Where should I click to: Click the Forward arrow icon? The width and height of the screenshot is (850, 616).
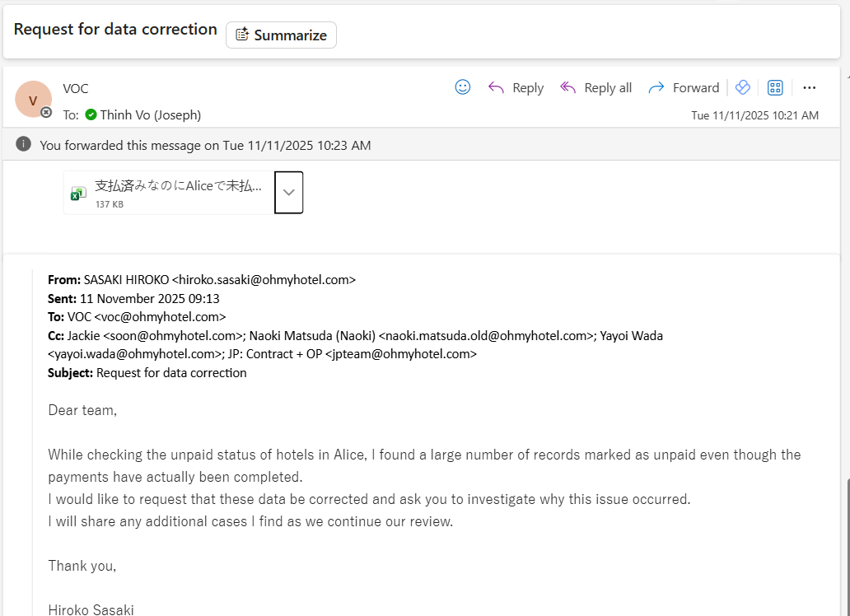[x=656, y=87]
